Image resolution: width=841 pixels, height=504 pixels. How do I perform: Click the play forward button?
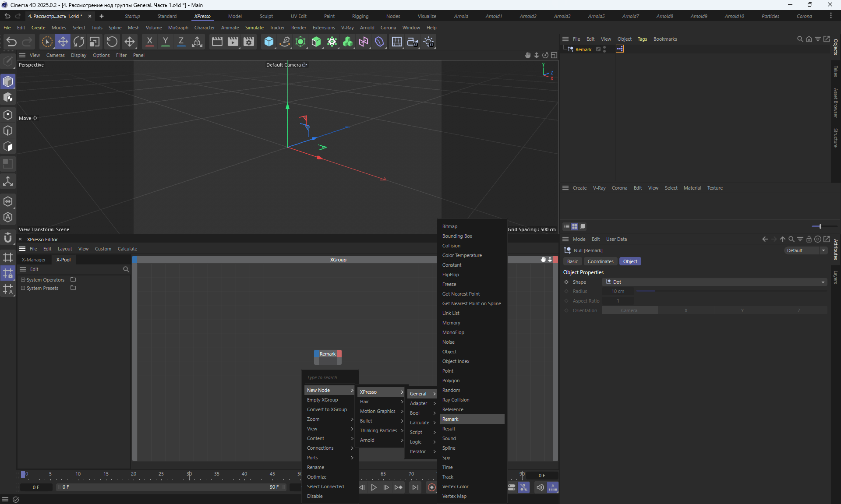[374, 487]
